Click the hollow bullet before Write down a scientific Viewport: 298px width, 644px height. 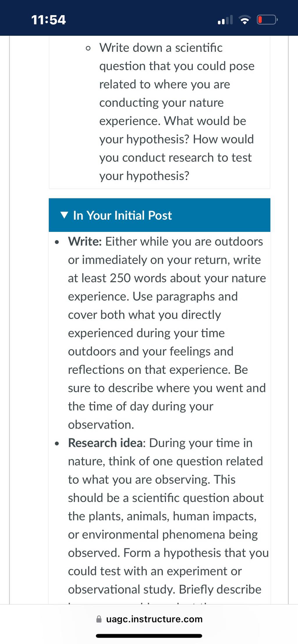click(x=88, y=48)
